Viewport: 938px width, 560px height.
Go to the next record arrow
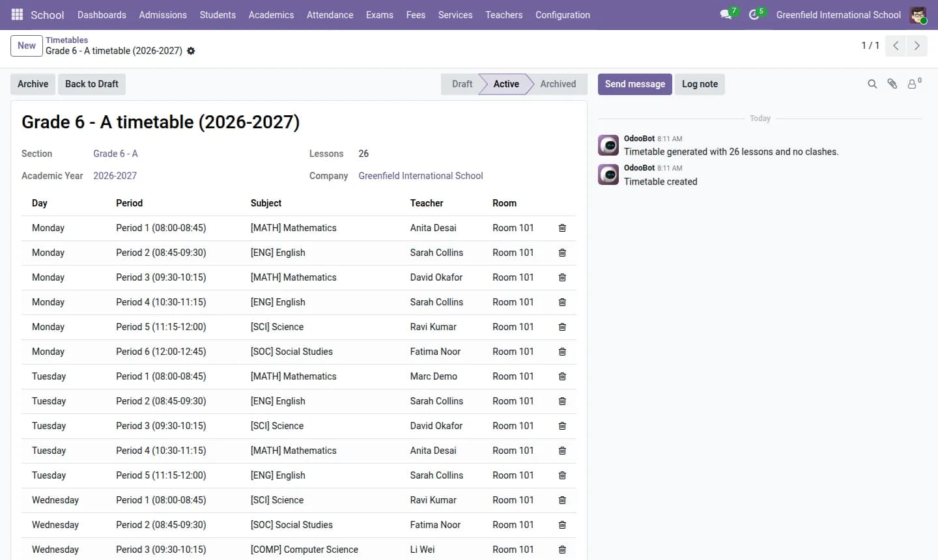pos(917,46)
